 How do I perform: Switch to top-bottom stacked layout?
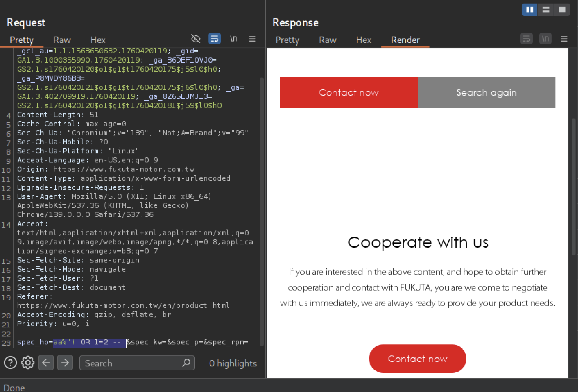tap(546, 10)
